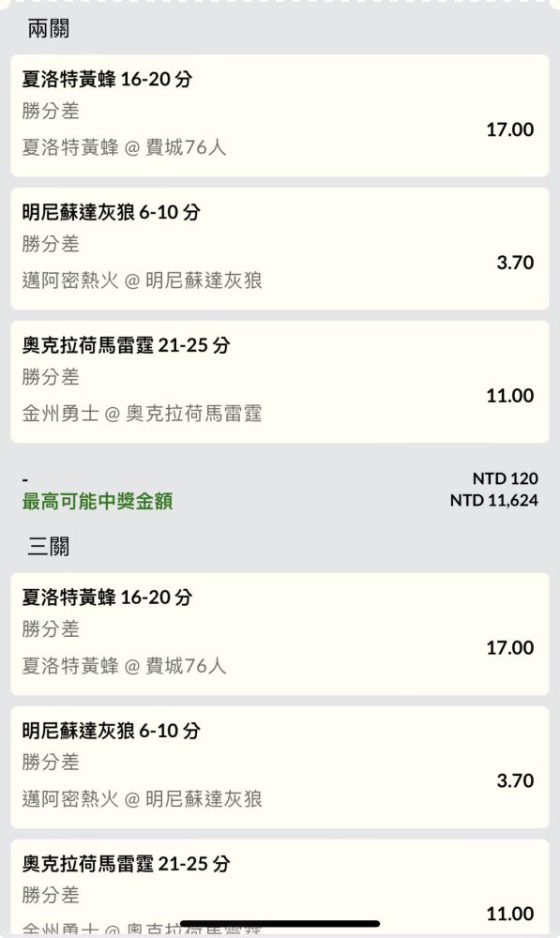This screenshot has width=560, height=938.
Task: Select 奧克拉荷馬雷霆 21-25 分 card under 兩關
Action: click(280, 383)
